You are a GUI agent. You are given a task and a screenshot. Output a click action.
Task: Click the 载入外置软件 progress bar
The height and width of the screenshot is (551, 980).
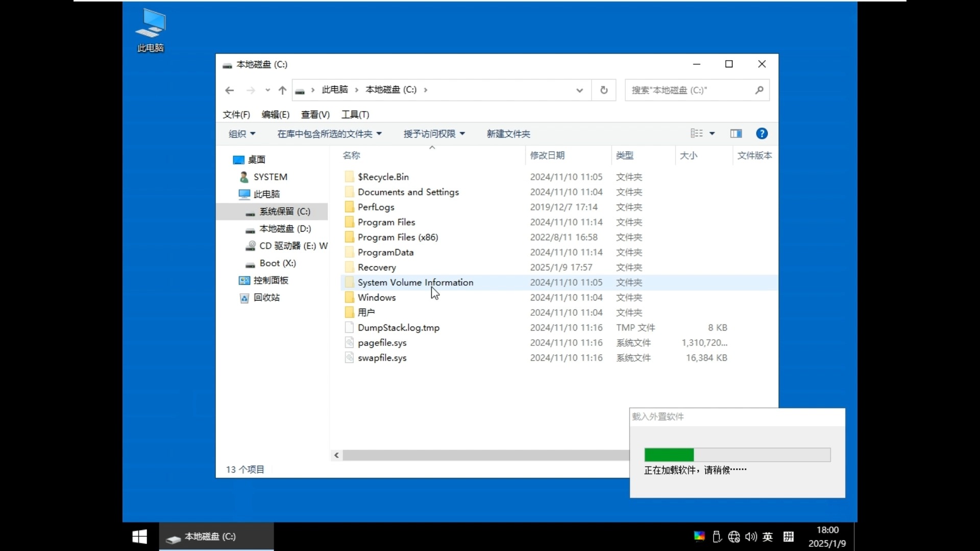[x=737, y=455]
